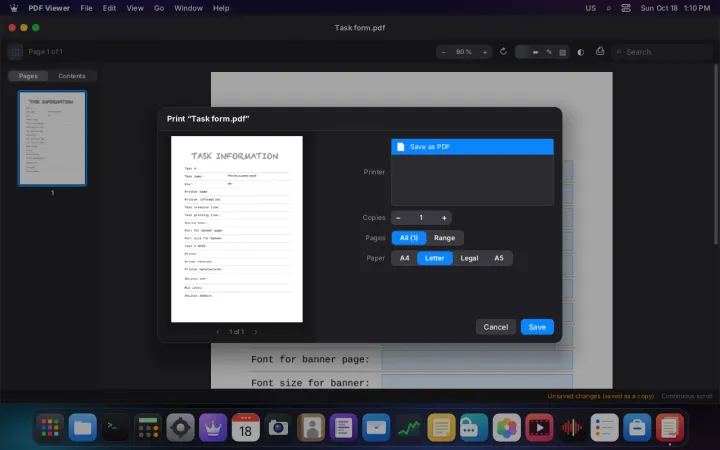720x450 pixels.
Task: Select page 1 thumbnail in sidebar
Action: pyautogui.click(x=52, y=138)
